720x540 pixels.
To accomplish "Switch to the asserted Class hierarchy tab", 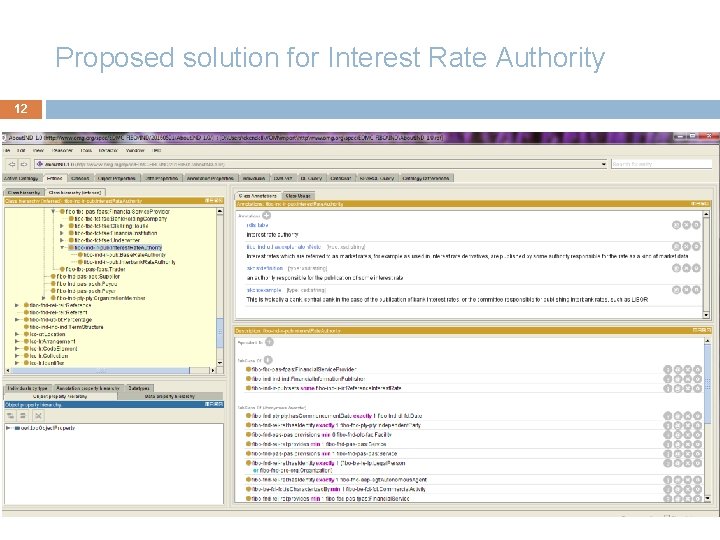I will [x=24, y=192].
